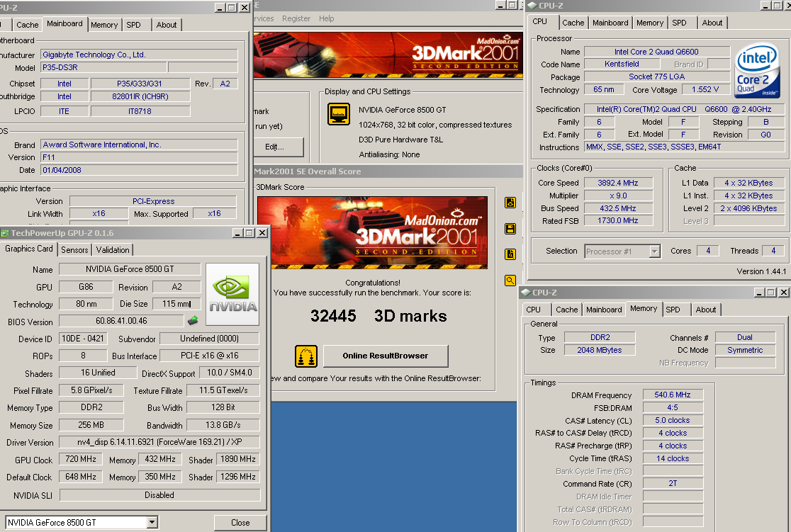Viewport: 791px width, 532px height.
Task: Open Memory tab in the Mainboard CPU-Z window
Action: click(104, 25)
